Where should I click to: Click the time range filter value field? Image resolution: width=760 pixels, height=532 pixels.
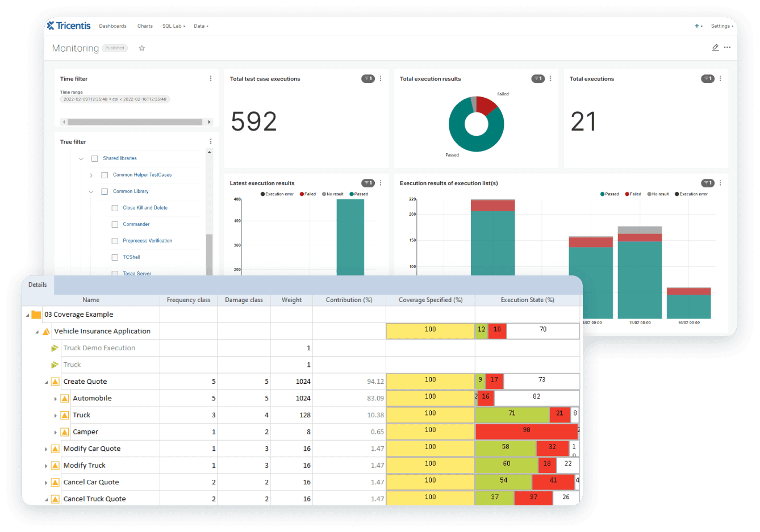point(115,99)
